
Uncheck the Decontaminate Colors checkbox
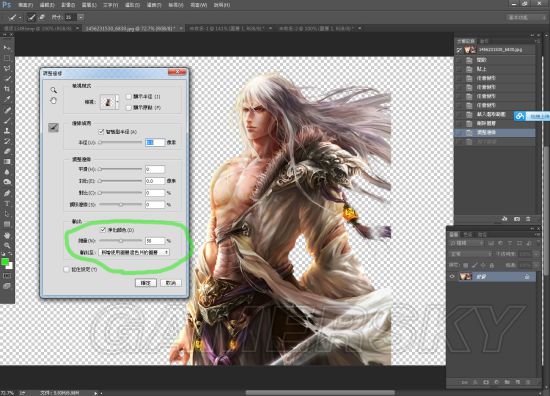[x=103, y=230]
